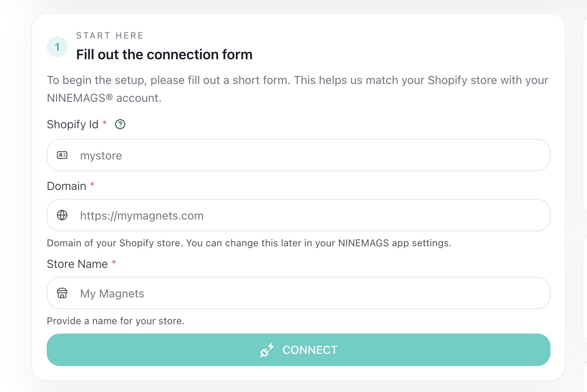587x392 pixels.
Task: Click the globe icon in the Domain field
Action: tap(62, 215)
